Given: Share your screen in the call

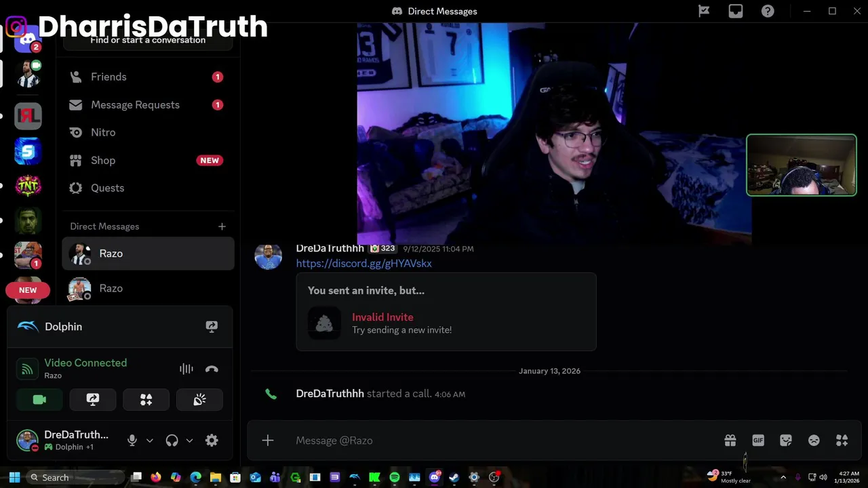Looking at the screenshot, I should [x=93, y=400].
